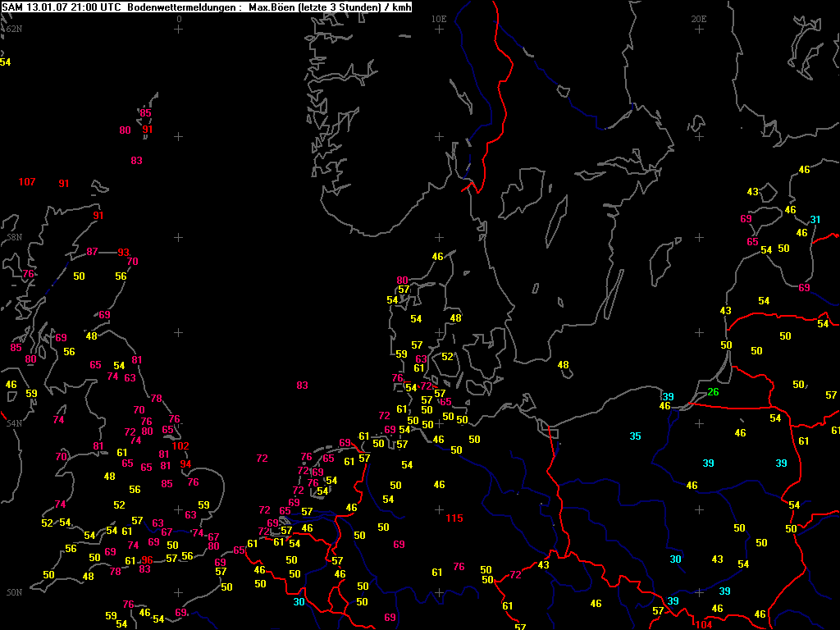Select the cyan 31 reading

click(815, 220)
